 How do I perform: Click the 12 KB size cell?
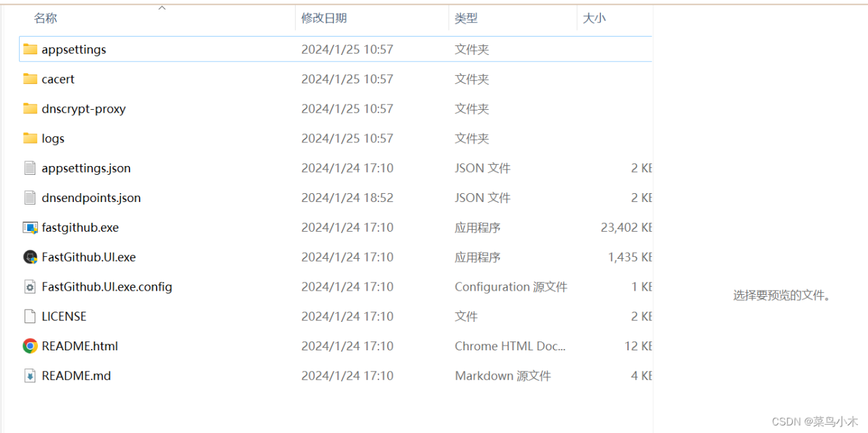point(638,346)
